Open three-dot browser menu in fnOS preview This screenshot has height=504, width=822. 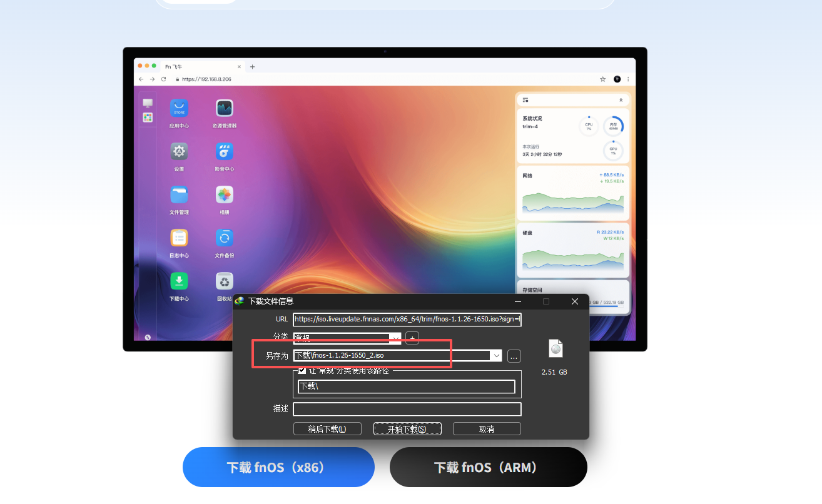pos(628,79)
